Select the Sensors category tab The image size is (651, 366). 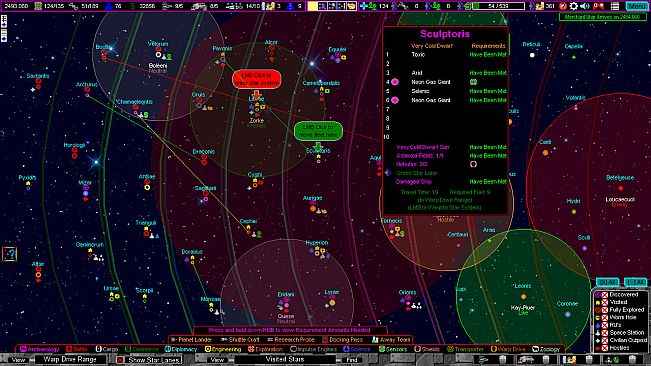[x=393, y=349]
